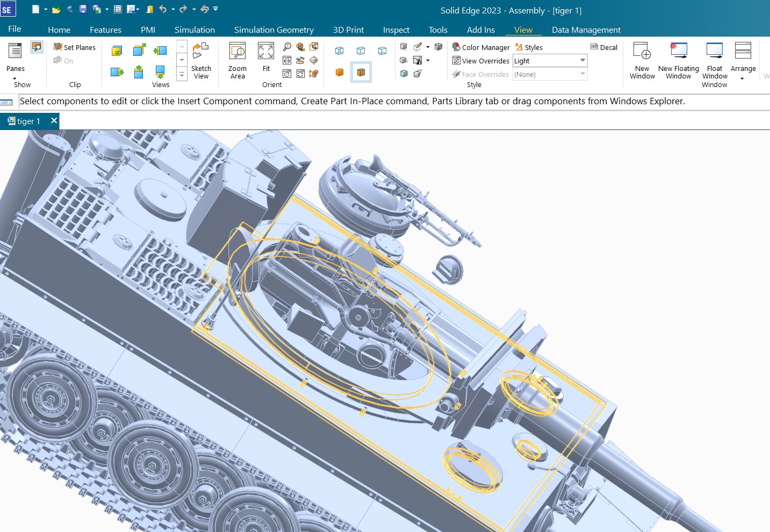
Task: Open the Light view override dropdown
Action: pos(582,61)
